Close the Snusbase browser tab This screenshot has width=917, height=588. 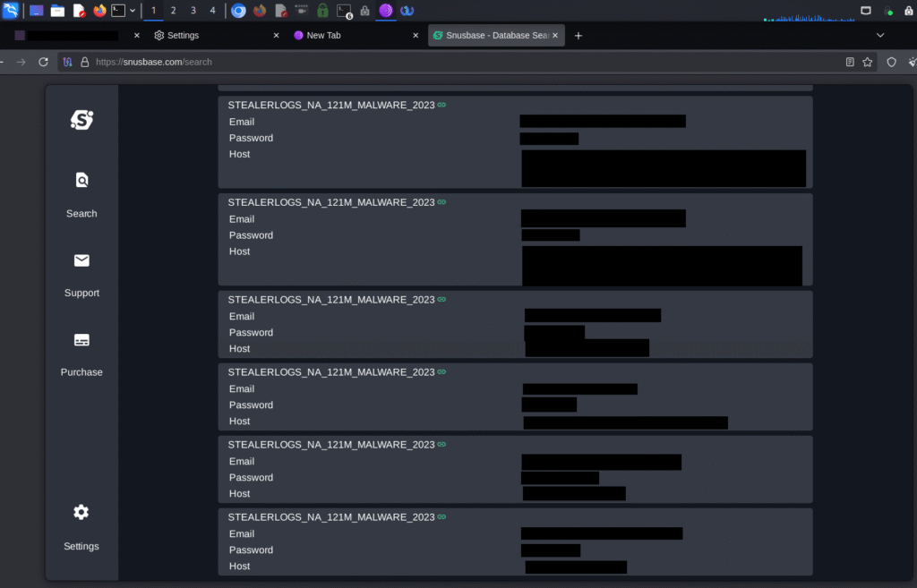(555, 35)
